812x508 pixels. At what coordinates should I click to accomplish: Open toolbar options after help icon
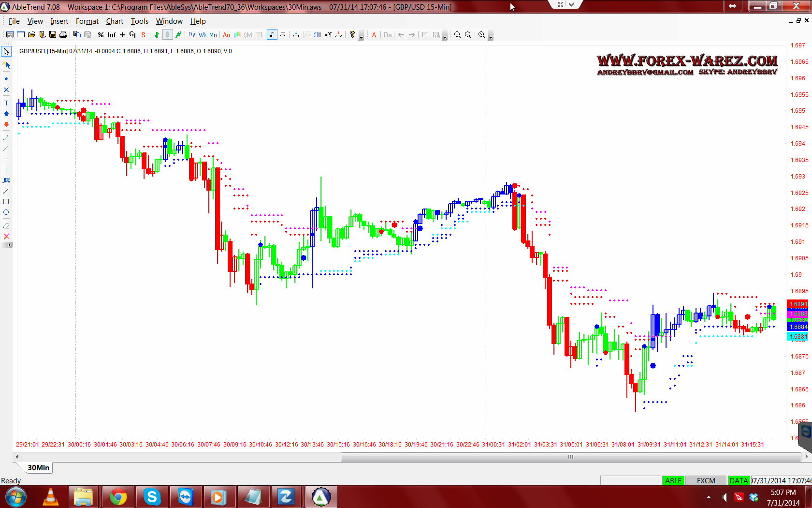click(361, 37)
